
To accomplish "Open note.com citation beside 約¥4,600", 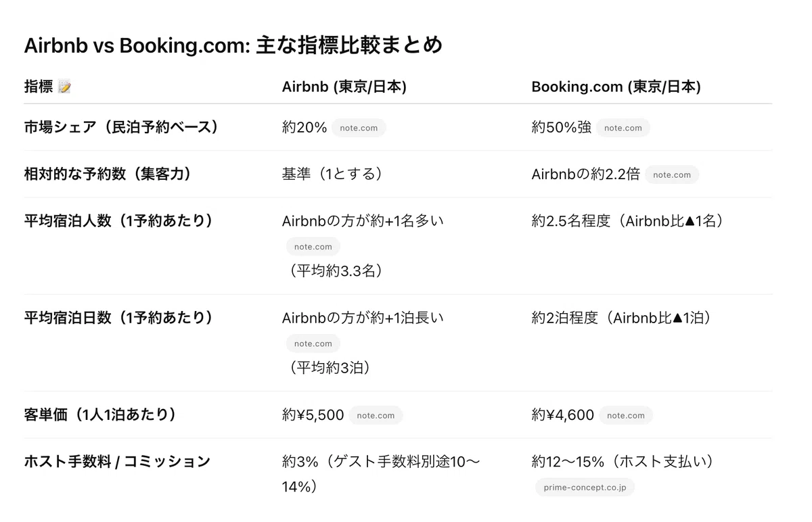I will (x=626, y=415).
